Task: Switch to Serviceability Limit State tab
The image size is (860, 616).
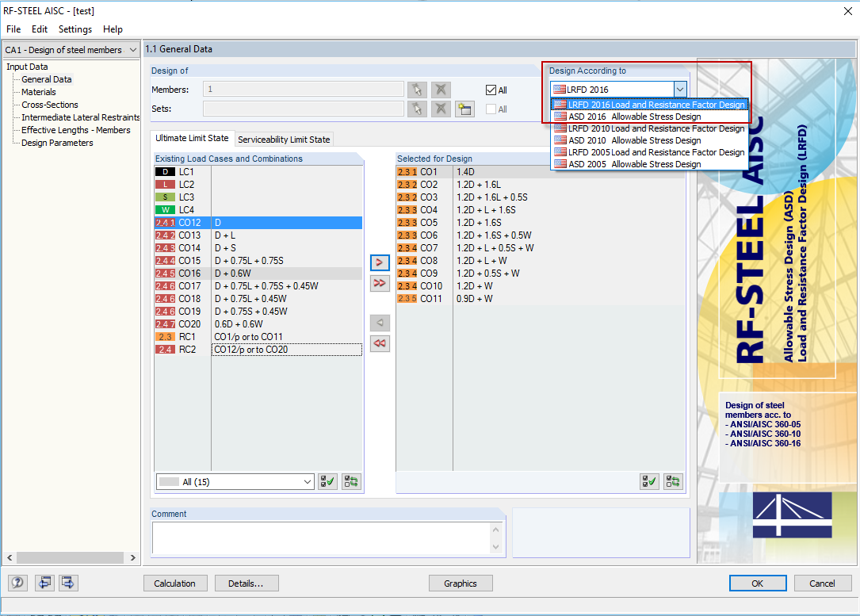Action: 284,140
